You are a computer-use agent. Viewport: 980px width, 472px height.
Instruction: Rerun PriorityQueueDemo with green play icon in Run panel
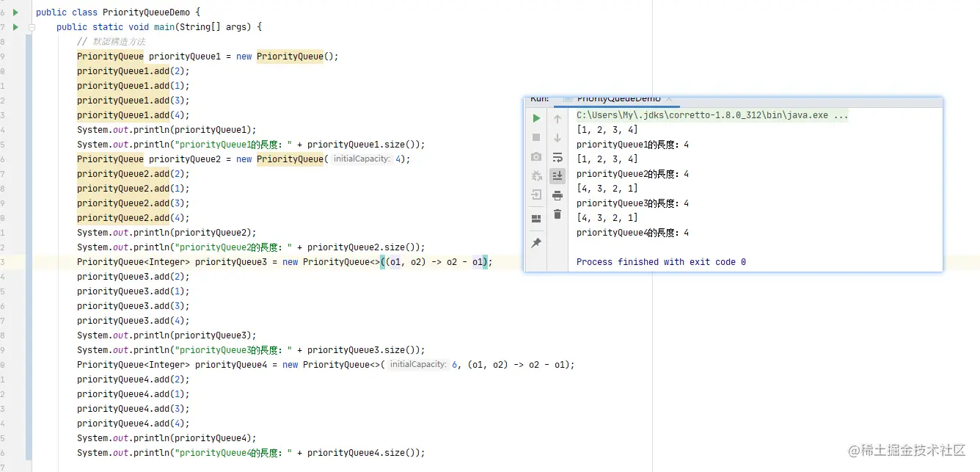pos(536,118)
